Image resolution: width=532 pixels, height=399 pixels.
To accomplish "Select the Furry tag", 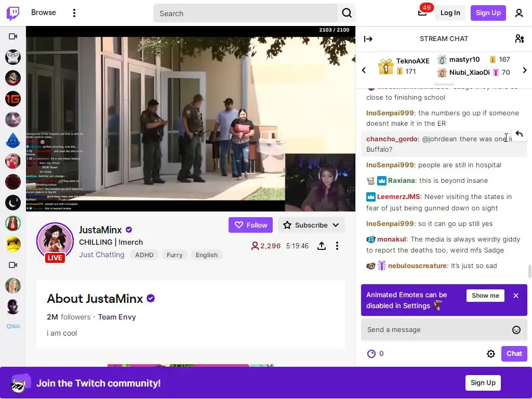I will 175,255.
